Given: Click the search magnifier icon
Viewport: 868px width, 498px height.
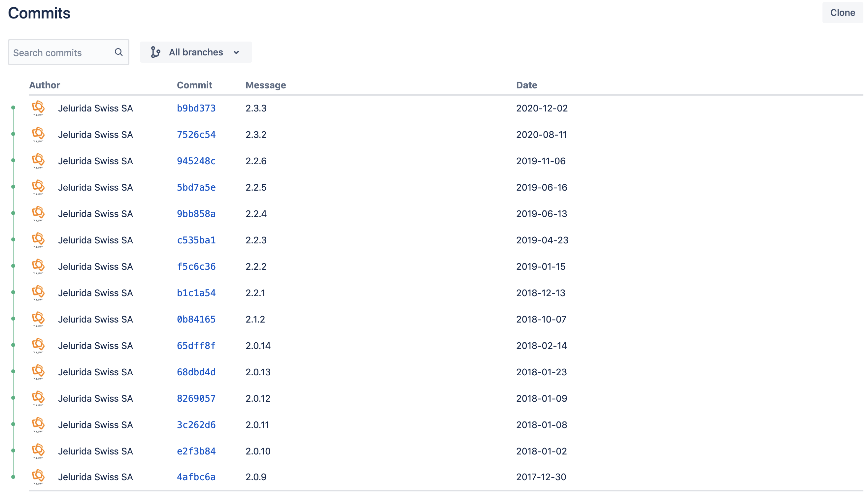Looking at the screenshot, I should (x=118, y=52).
